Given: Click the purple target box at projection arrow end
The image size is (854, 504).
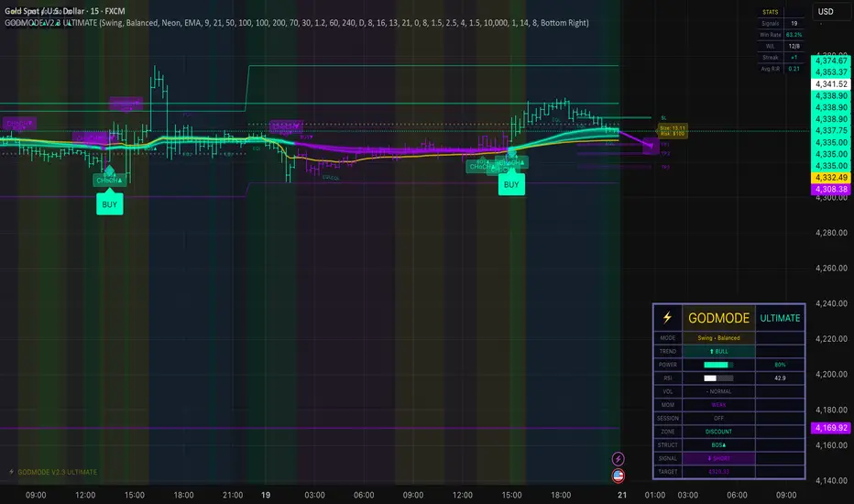Looking at the screenshot, I should tap(651, 146).
